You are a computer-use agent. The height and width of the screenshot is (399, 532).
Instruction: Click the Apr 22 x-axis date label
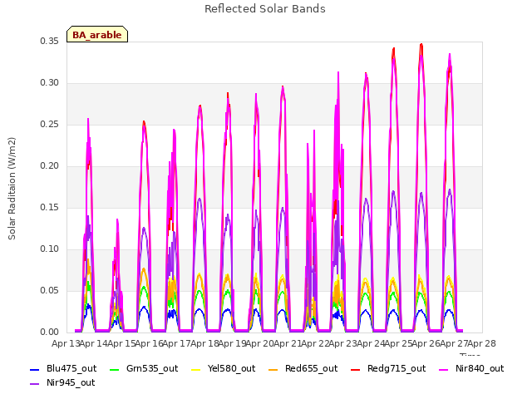(x=316, y=343)
